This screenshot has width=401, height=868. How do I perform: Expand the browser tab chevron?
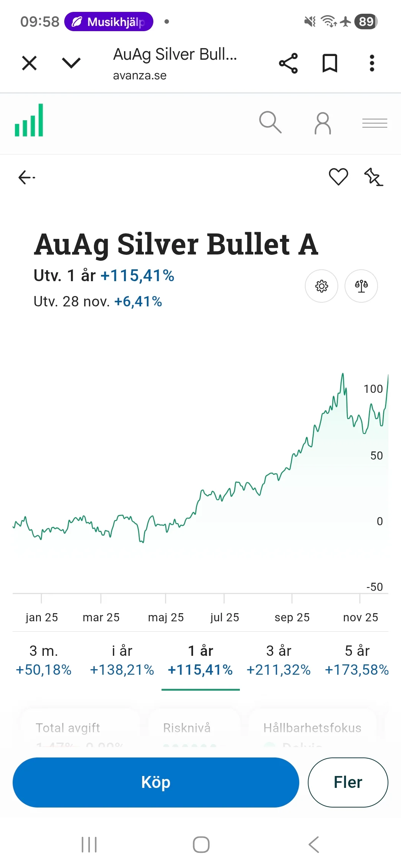tap(71, 63)
